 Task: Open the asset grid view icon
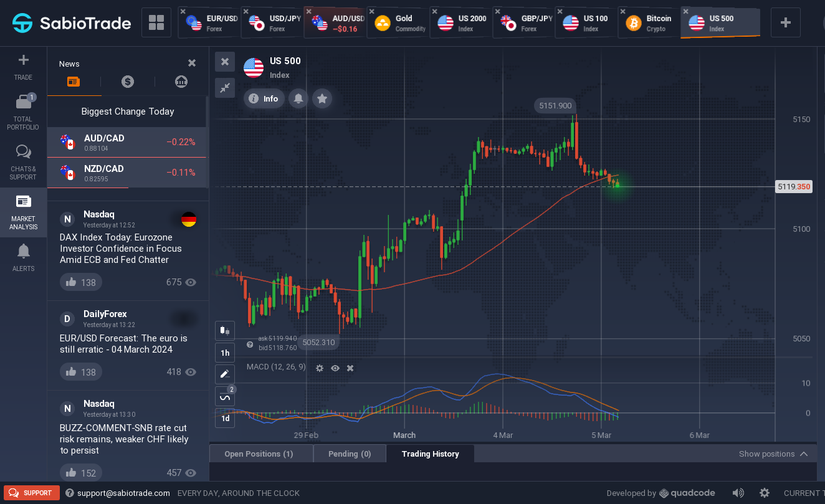point(156,23)
